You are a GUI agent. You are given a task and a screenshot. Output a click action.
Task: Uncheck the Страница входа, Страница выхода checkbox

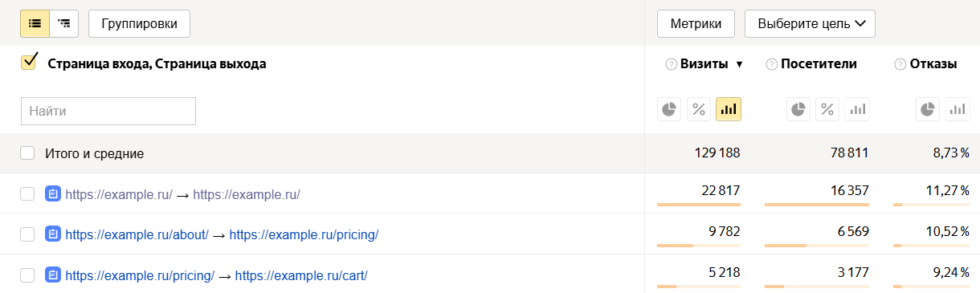tap(29, 63)
